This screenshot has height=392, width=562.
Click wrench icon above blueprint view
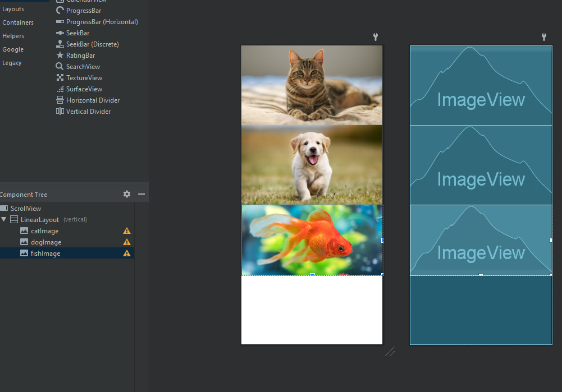pyautogui.click(x=543, y=37)
